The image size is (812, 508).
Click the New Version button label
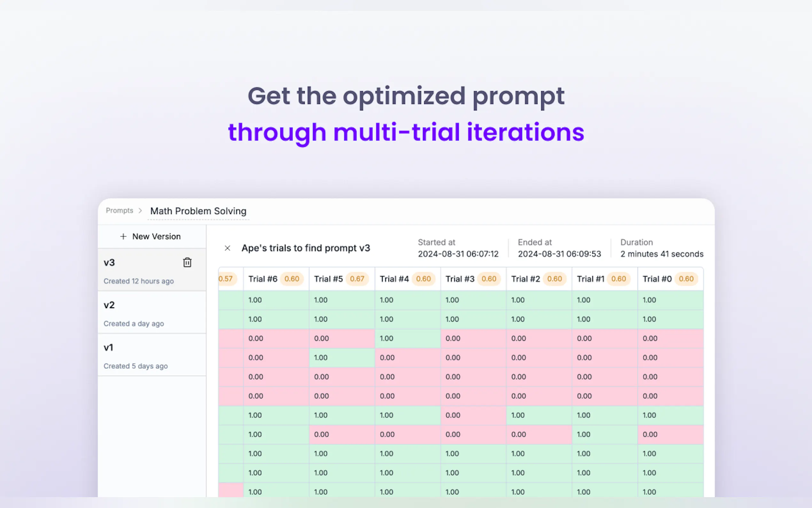click(x=156, y=236)
